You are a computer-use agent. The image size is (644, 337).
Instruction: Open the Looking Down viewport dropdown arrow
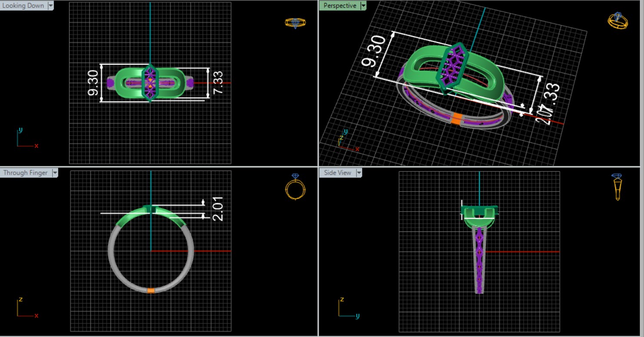coord(51,6)
